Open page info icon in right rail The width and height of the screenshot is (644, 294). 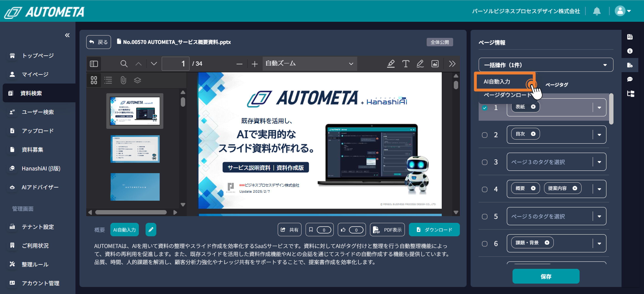pyautogui.click(x=630, y=65)
